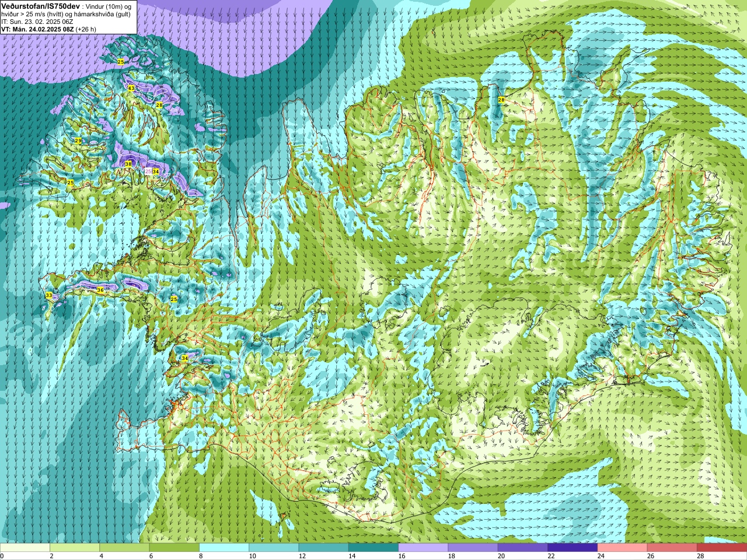This screenshot has width=747, height=560.
Task: Pick the 6–8 m/s darker green swatch
Action: click(x=174, y=548)
